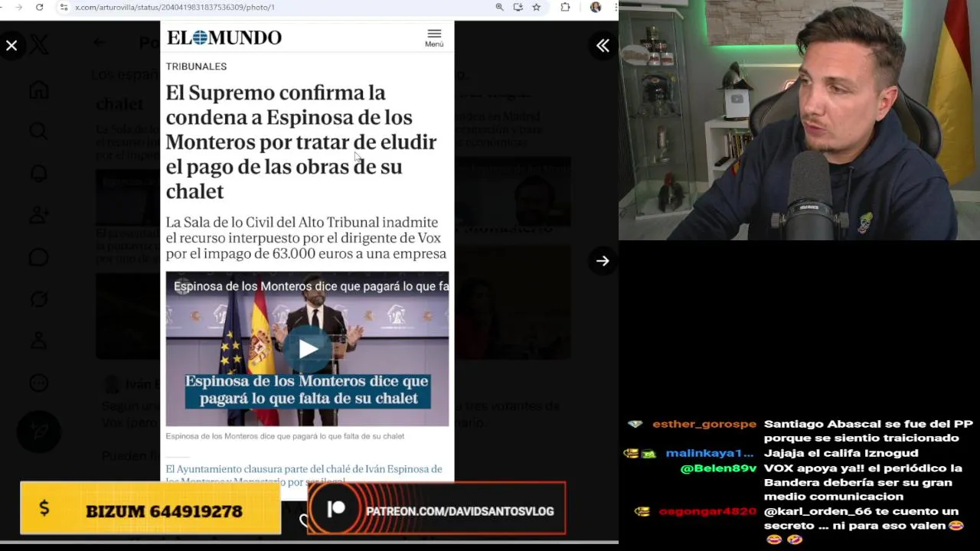Click subheading 'La Sala de lo Civil'
980x551 pixels.
pos(306,238)
